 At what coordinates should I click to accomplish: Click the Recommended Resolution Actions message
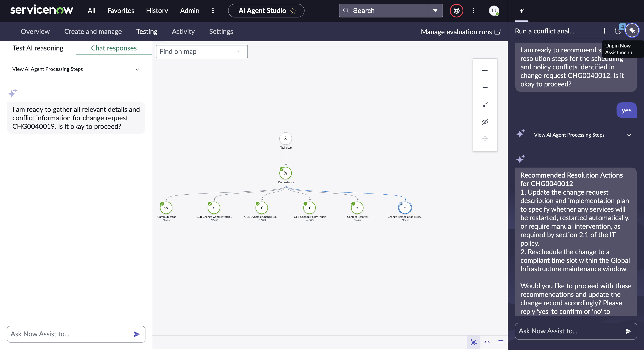576,242
